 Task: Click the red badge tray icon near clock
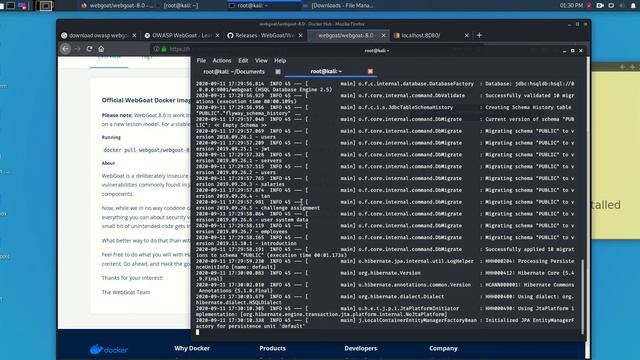pyautogui.click(x=589, y=6)
